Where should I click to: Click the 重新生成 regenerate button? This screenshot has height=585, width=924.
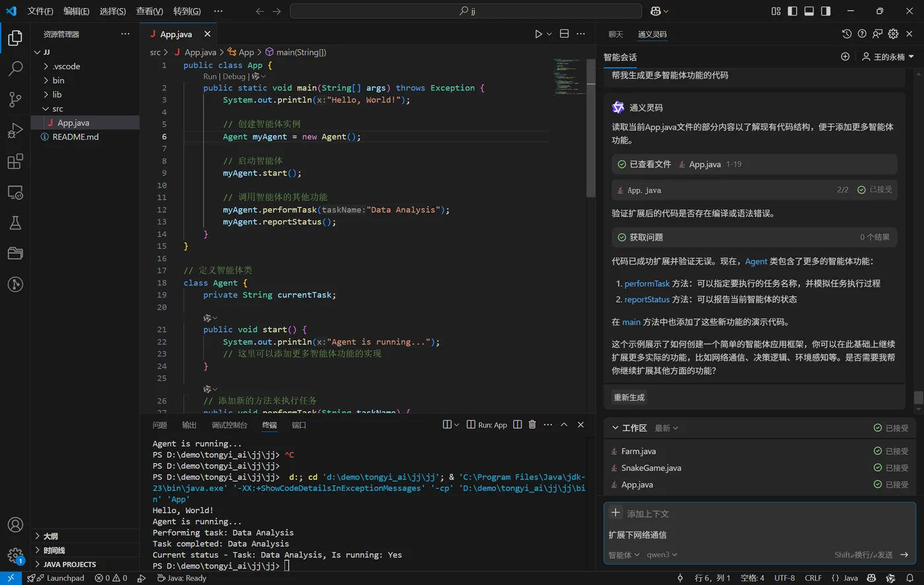(629, 397)
